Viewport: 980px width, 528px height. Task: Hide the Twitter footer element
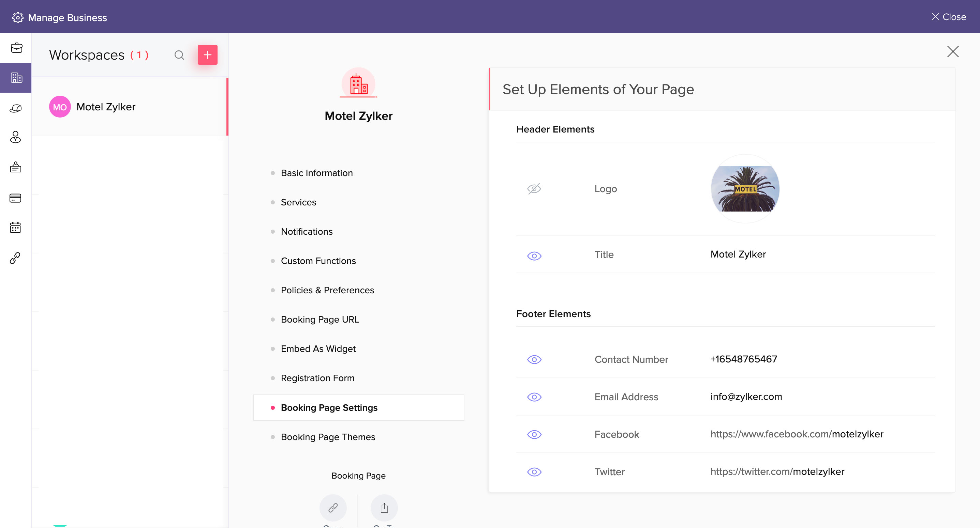coord(534,472)
